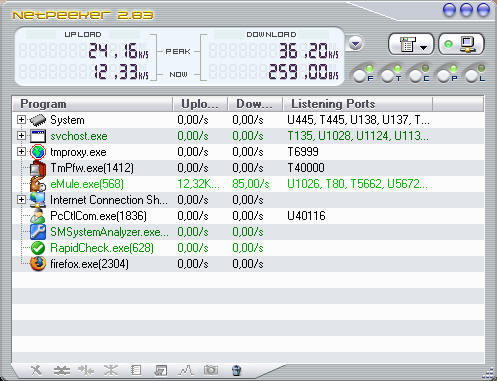Click the download peak 36,20 display

click(x=308, y=51)
